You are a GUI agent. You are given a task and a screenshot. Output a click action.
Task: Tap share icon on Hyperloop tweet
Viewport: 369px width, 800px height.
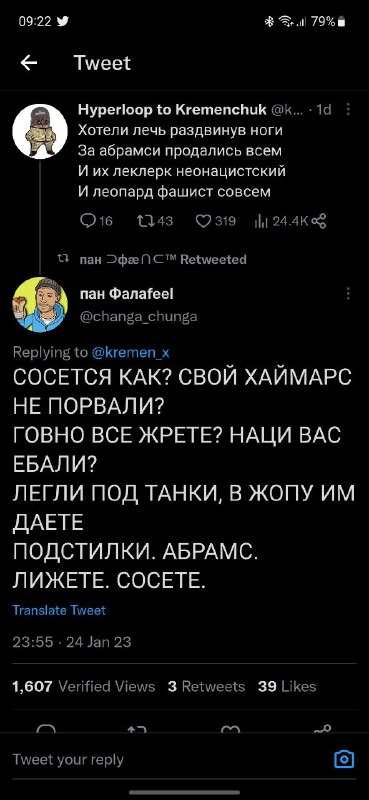coord(319,220)
